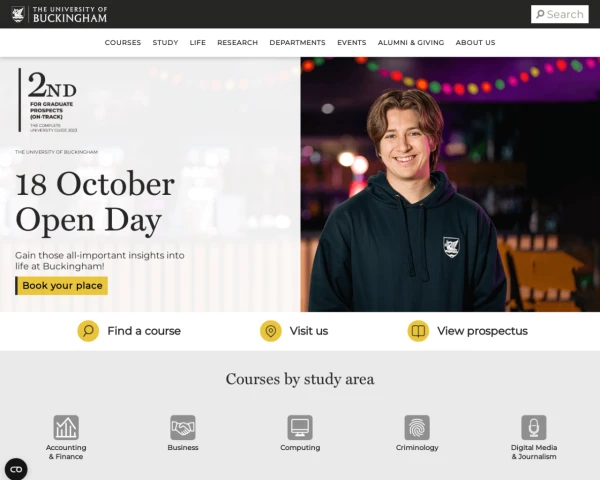
Task: Click the Find a course link text
Action: coord(144,331)
